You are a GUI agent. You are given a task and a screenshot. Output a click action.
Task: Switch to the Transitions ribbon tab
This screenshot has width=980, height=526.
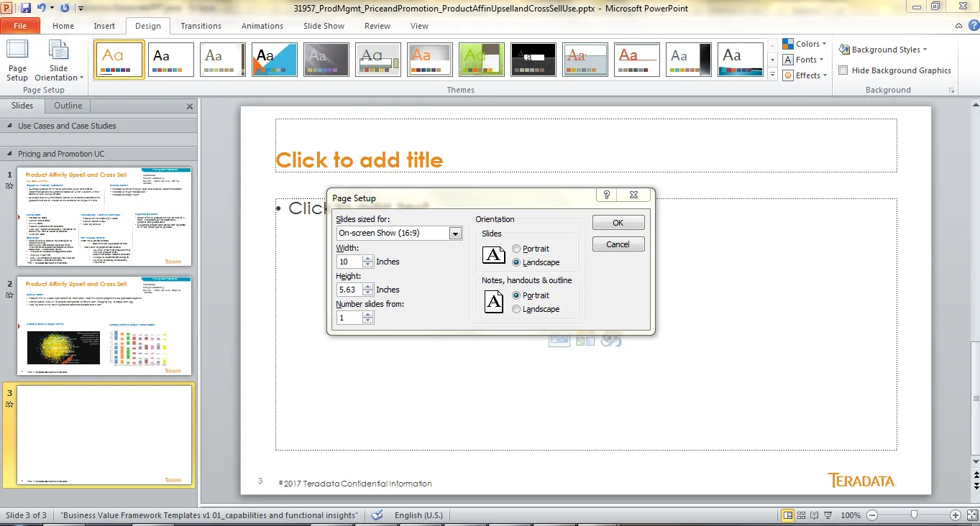coord(201,26)
